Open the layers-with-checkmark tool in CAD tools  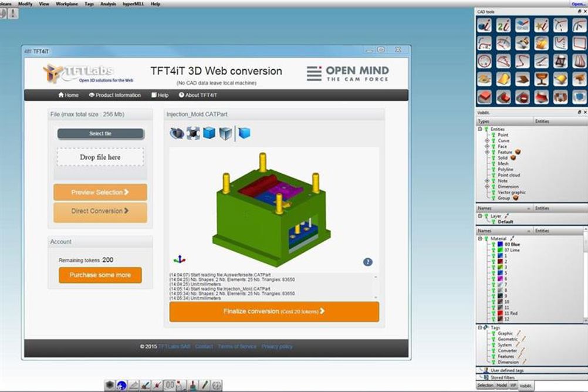pyautogui.click(x=522, y=25)
